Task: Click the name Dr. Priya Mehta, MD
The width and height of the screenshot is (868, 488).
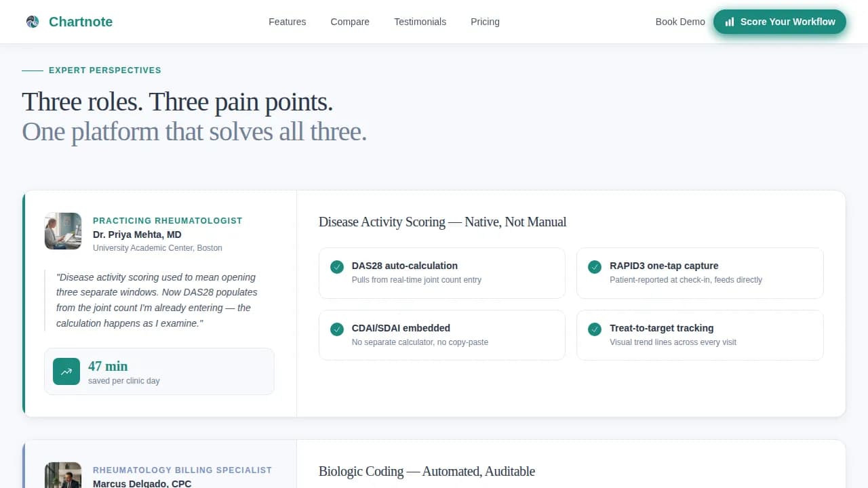Action: [137, 235]
